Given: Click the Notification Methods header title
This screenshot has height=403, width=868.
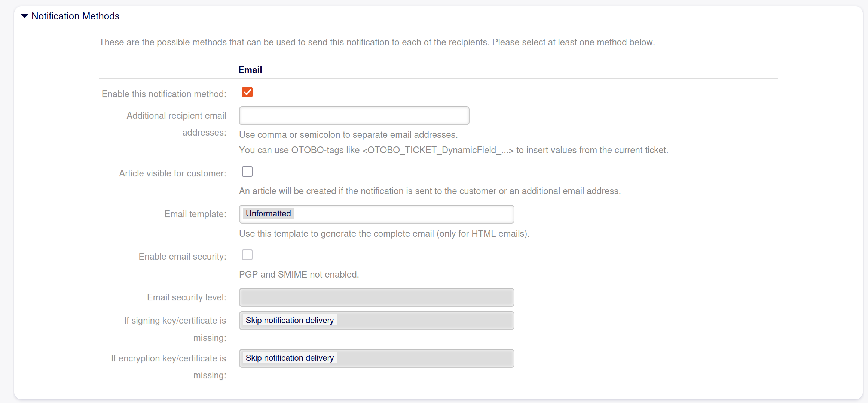Looking at the screenshot, I should 75,16.
